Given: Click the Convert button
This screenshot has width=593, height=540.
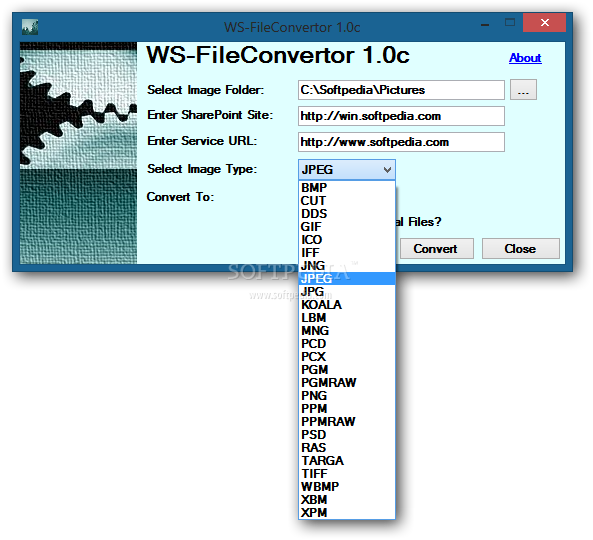Looking at the screenshot, I should (x=437, y=248).
